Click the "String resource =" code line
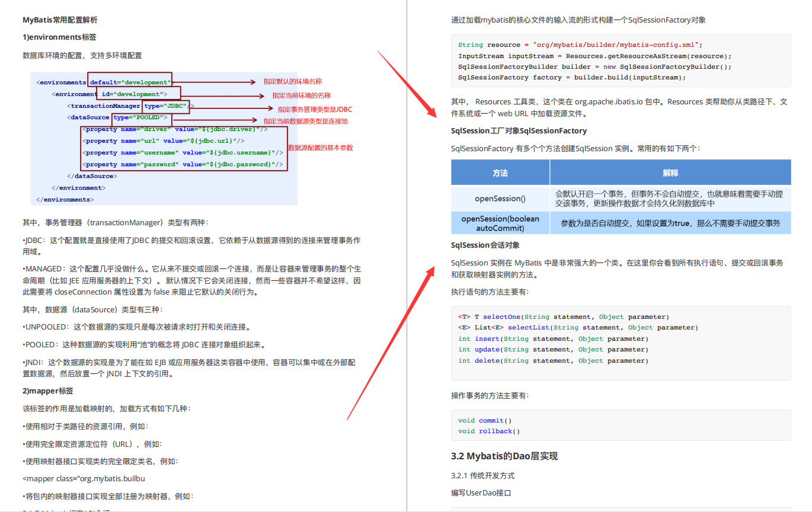812x512 pixels. [580, 45]
